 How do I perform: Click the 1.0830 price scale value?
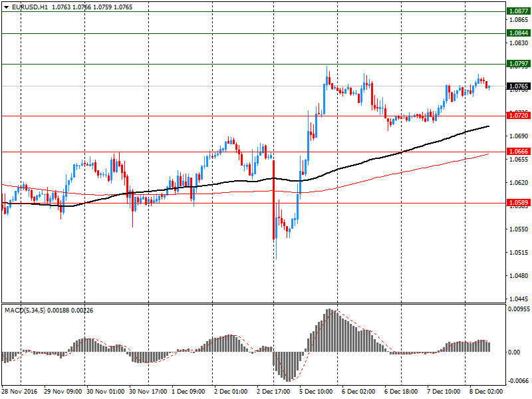(519, 43)
